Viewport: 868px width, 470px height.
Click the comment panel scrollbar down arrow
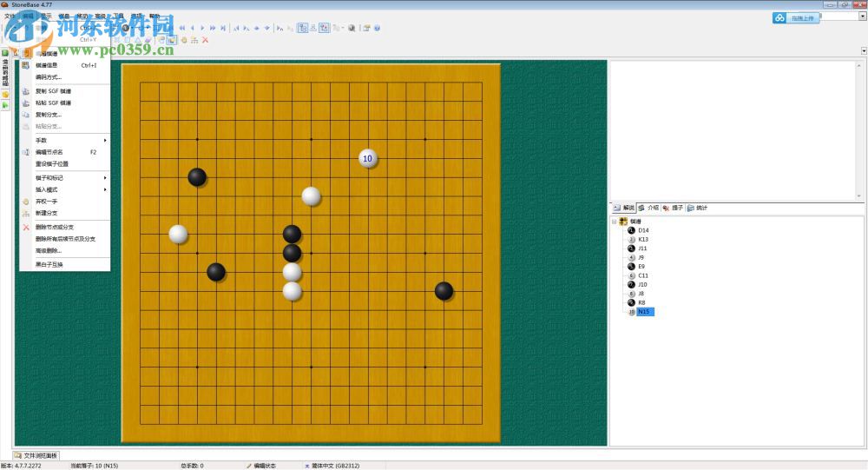coord(859,195)
